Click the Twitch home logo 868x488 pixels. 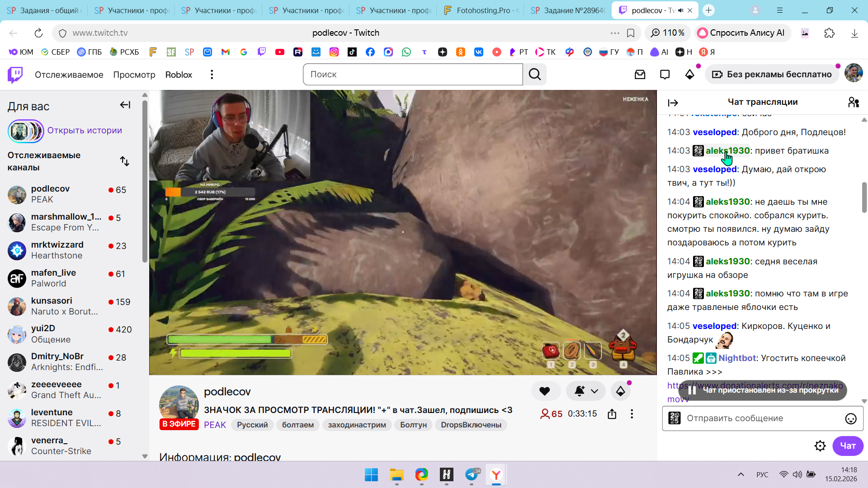coord(15,75)
